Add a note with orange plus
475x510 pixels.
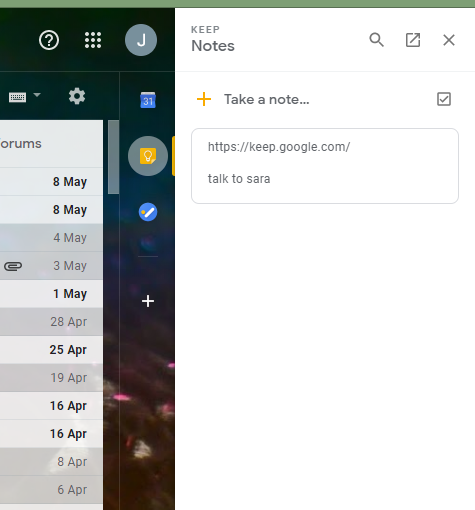click(x=204, y=99)
